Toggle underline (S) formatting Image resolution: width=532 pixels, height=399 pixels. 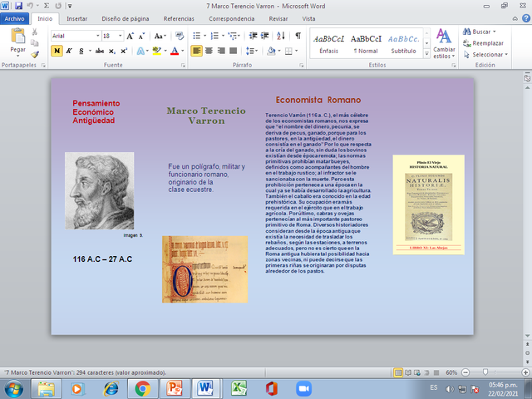(x=81, y=52)
